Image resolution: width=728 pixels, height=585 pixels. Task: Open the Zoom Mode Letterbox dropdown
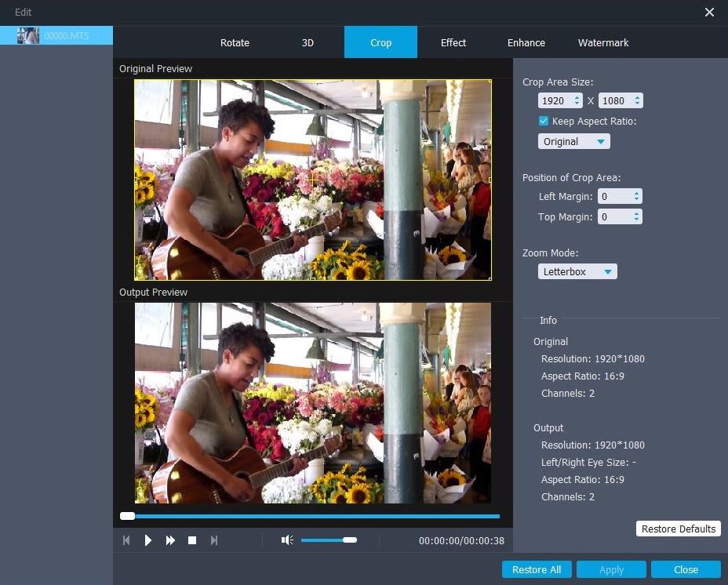577,271
